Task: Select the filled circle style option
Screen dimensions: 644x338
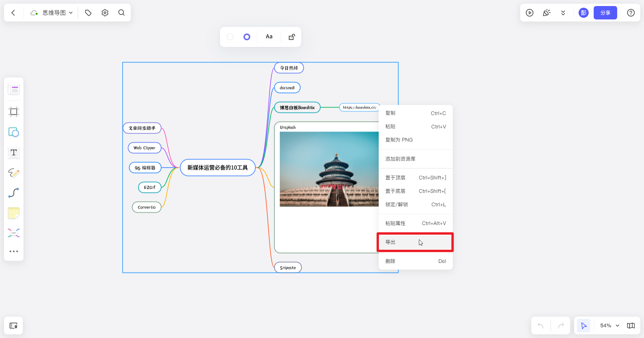Action: tap(247, 37)
